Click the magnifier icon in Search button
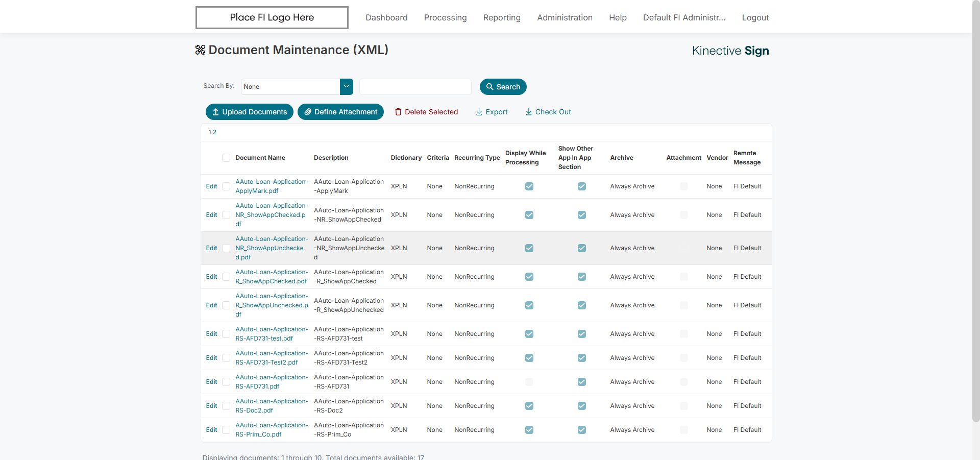 pos(489,87)
